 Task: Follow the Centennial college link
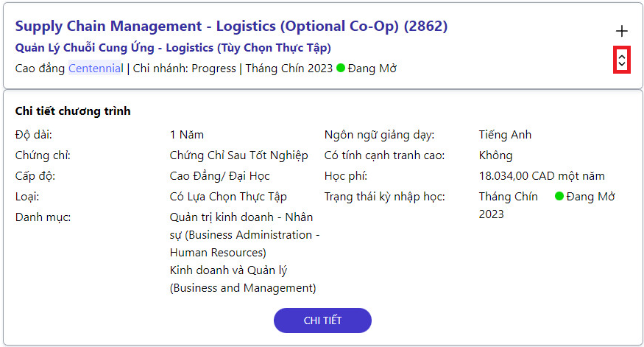coord(96,69)
